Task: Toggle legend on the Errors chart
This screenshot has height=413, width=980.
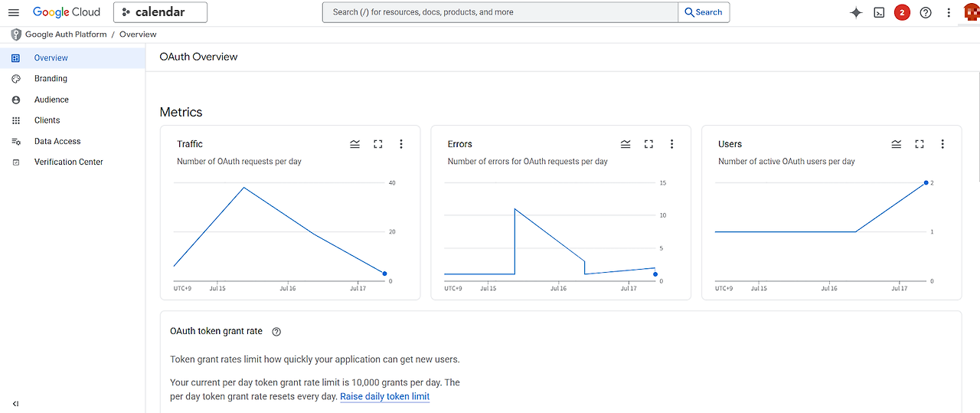Action: [x=626, y=144]
